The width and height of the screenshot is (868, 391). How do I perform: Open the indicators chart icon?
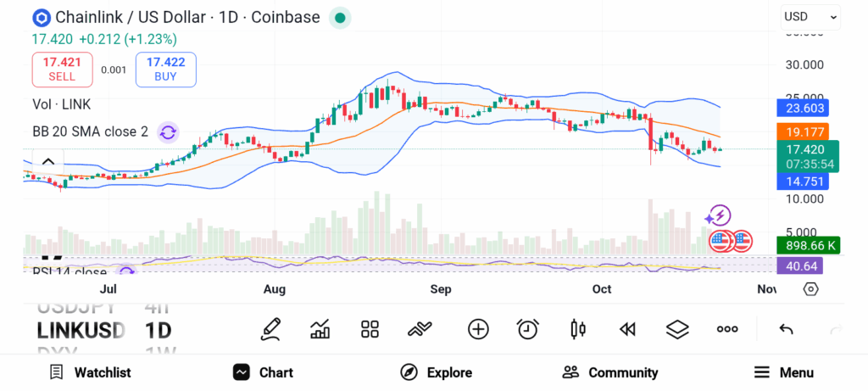320,329
